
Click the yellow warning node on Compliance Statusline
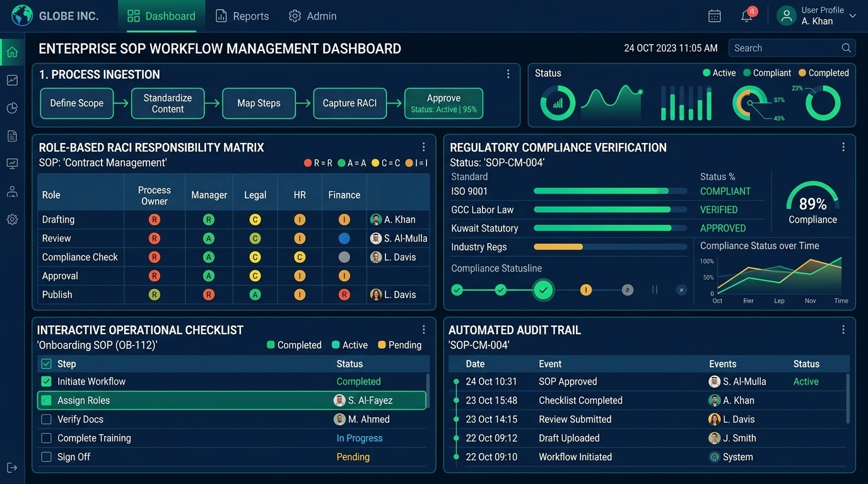[x=586, y=290]
